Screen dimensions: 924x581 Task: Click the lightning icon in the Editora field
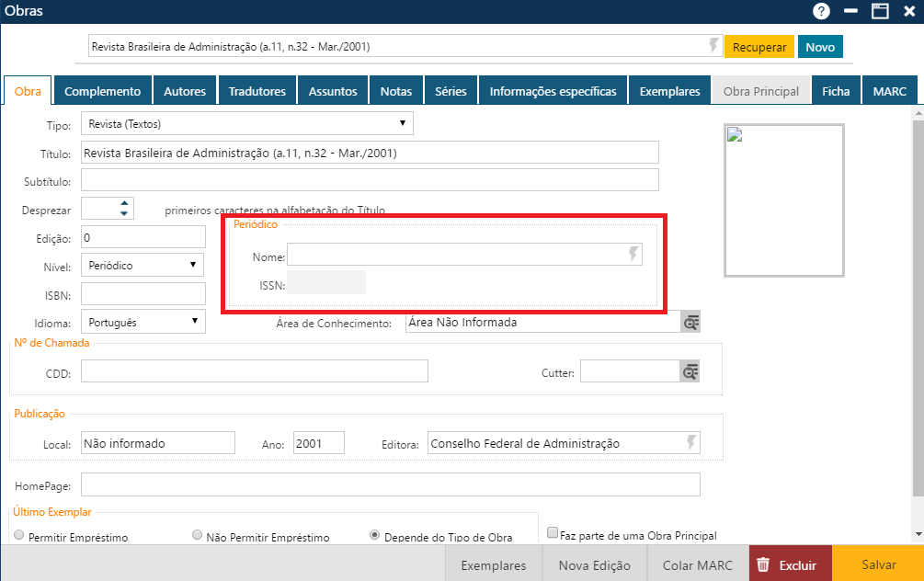690,443
